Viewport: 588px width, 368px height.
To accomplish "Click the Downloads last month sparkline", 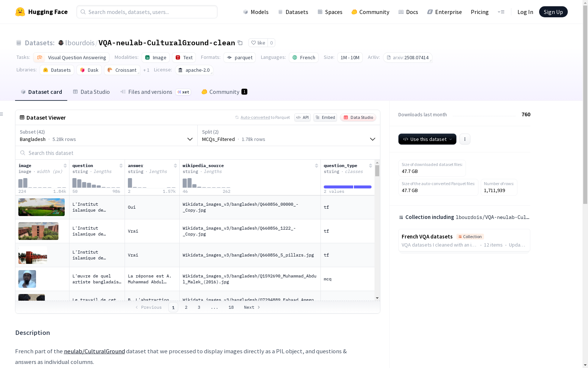I will (x=484, y=115).
